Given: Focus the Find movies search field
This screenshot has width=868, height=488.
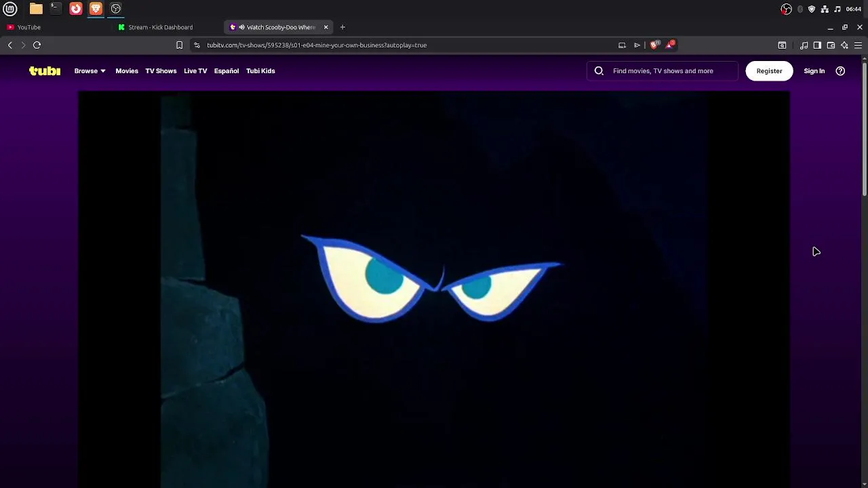Looking at the screenshot, I should [663, 70].
